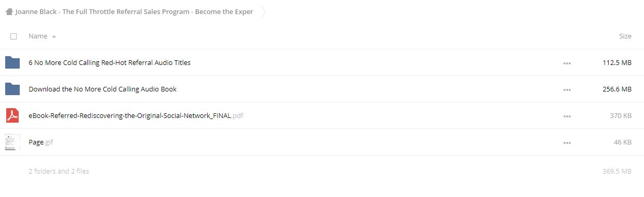Open the folder icon for the Audio Book download

coord(12,89)
